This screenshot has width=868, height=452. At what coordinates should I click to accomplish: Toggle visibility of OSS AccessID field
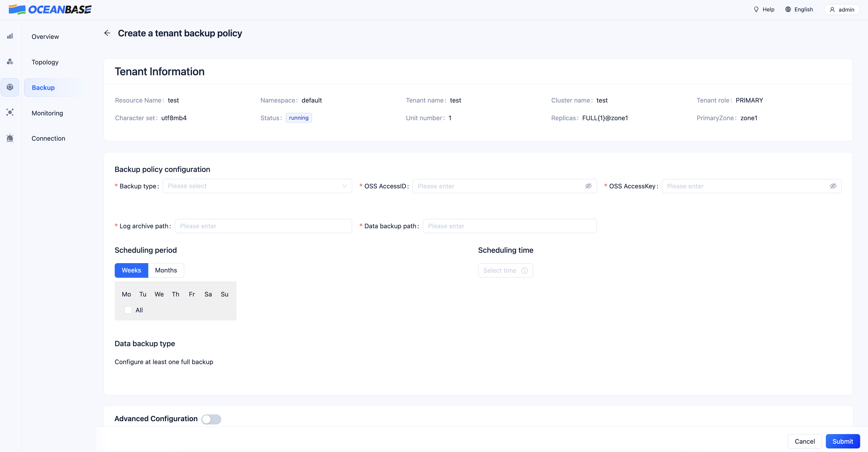tap(588, 186)
